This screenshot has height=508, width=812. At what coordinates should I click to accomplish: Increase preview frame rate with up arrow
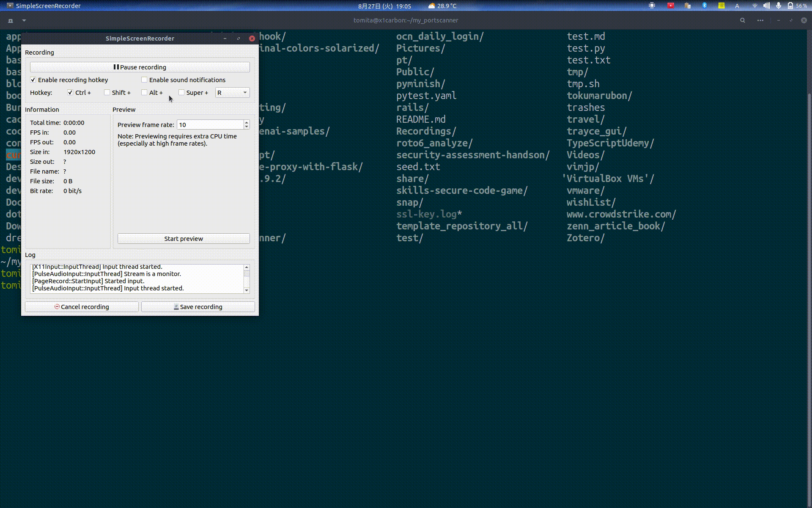point(247,122)
